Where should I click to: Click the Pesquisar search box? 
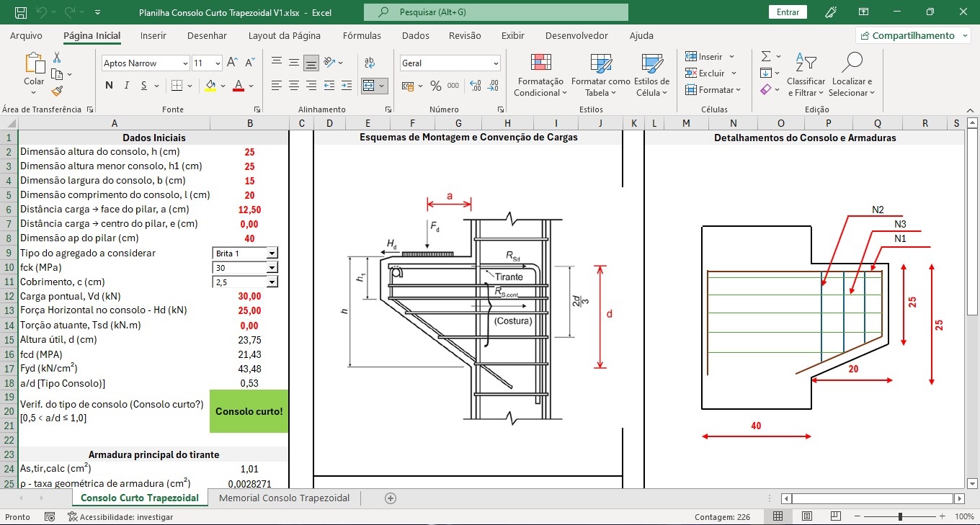point(496,12)
